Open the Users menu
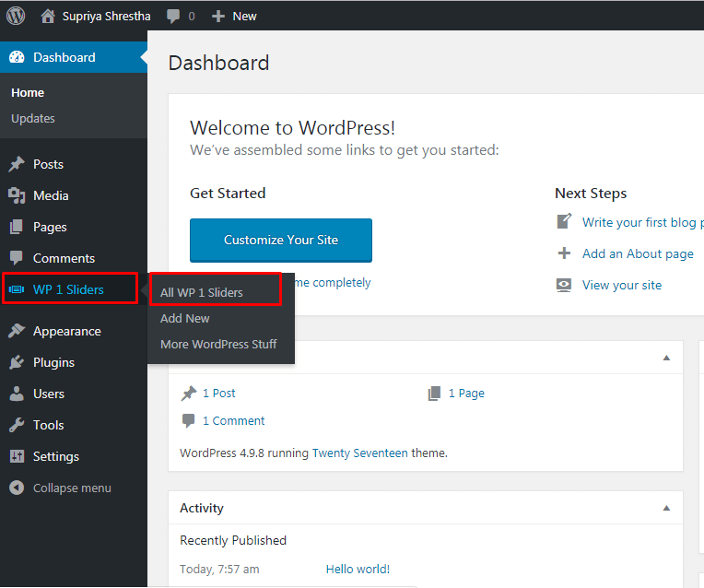The image size is (704, 588). [74, 394]
